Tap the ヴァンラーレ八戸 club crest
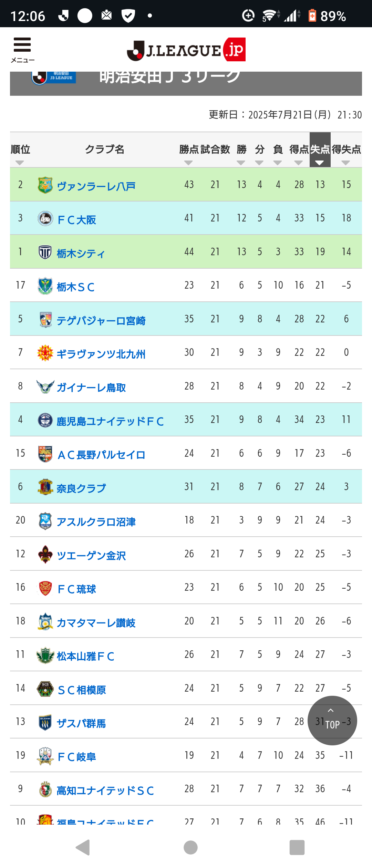The image size is (372, 868). tap(45, 185)
